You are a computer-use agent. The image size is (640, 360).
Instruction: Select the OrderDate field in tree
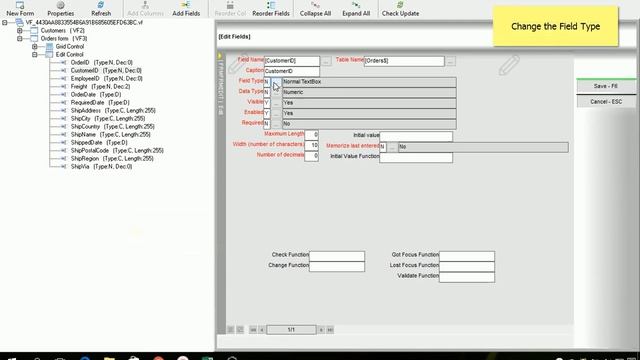pos(96,94)
